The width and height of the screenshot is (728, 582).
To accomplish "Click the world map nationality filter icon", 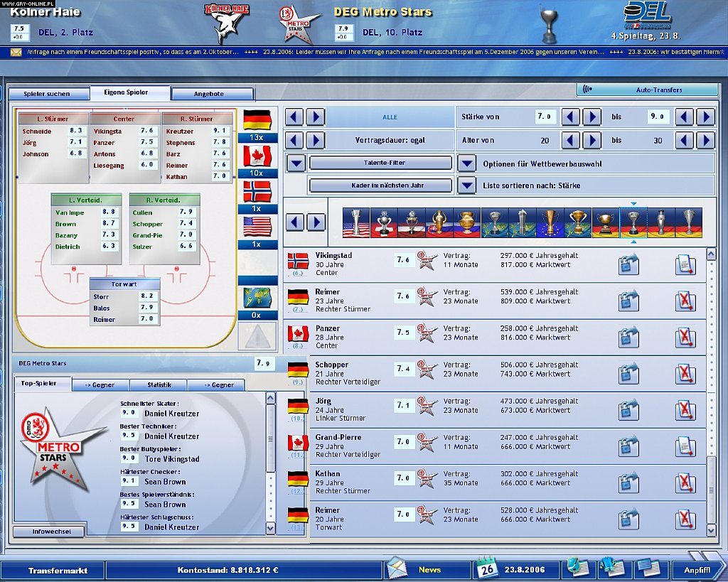I will tap(255, 298).
